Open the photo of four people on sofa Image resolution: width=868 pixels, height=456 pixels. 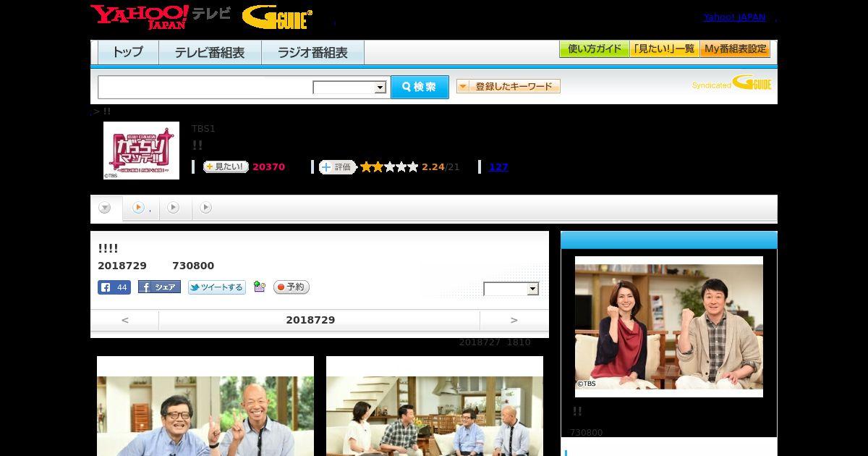point(435,406)
